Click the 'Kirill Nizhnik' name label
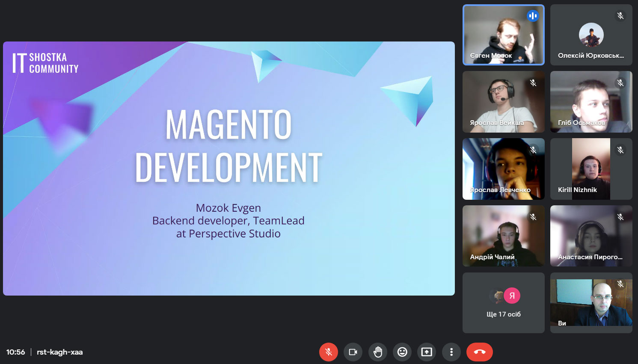 [x=577, y=190]
